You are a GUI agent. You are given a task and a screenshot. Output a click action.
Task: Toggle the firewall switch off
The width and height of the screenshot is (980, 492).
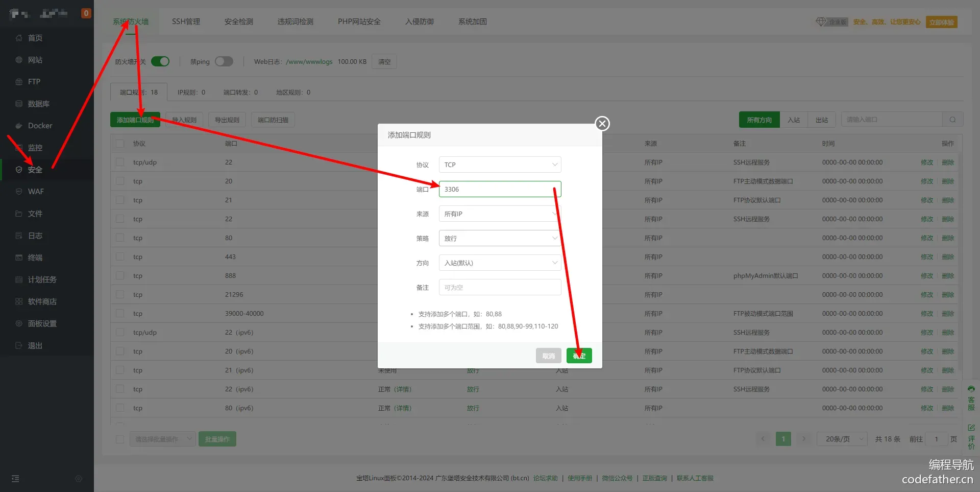tap(160, 61)
